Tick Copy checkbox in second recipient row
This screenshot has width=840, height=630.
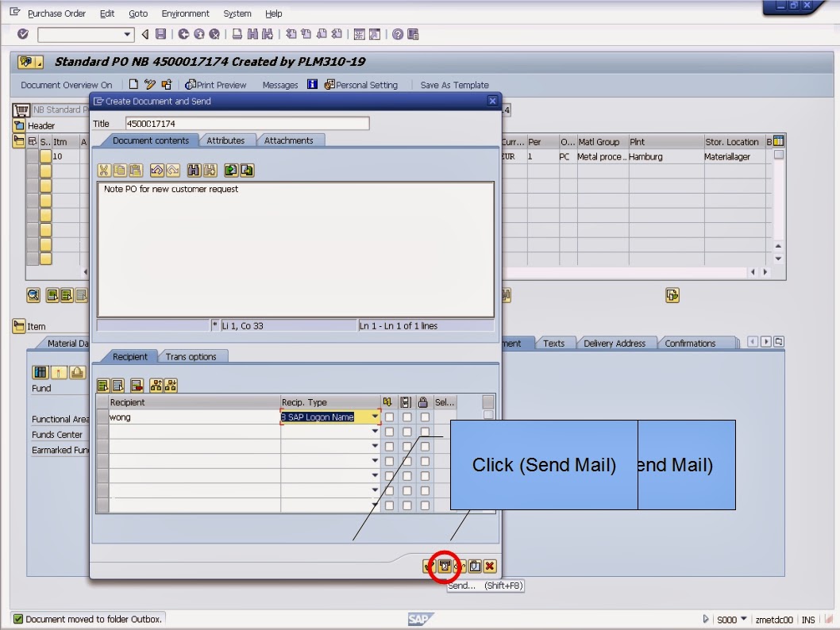click(407, 432)
